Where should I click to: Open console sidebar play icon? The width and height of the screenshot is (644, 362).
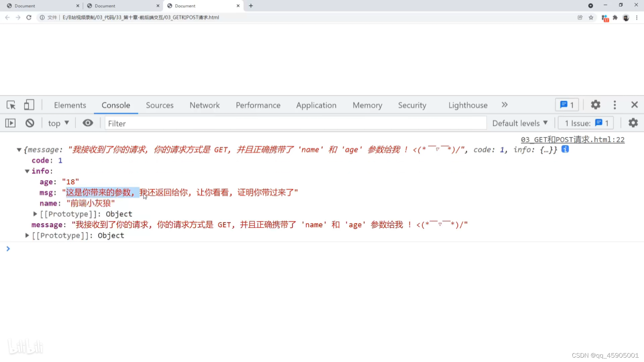pyautogui.click(x=10, y=123)
